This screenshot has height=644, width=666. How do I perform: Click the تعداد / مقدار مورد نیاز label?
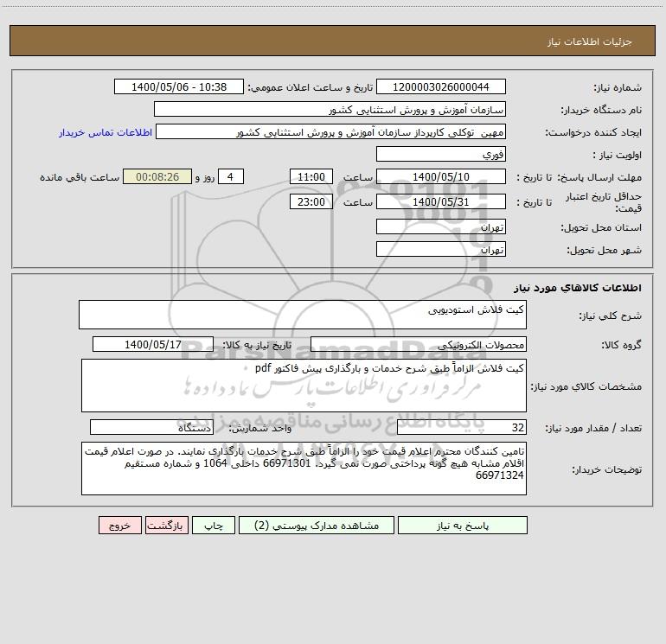593,428
